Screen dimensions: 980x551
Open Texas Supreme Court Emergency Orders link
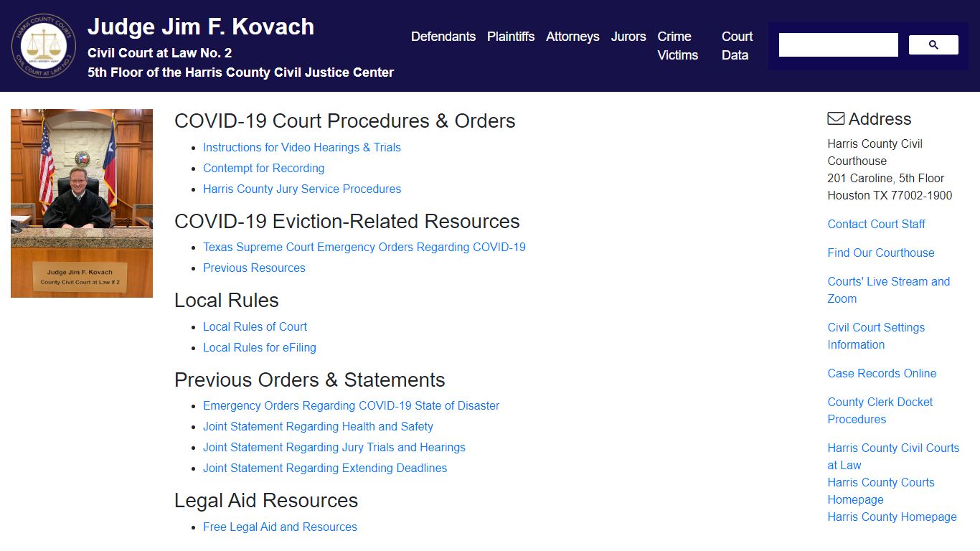tap(364, 247)
